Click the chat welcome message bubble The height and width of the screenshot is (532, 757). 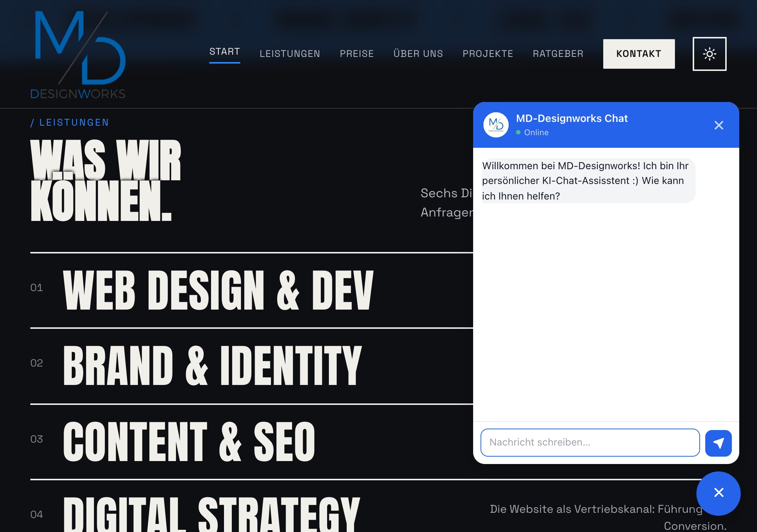pos(588,181)
